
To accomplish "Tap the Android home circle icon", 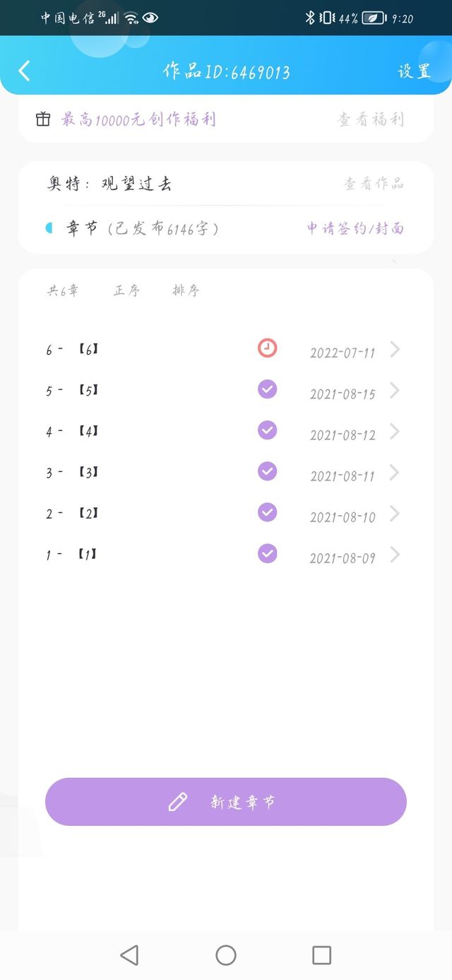I will pos(226,955).
